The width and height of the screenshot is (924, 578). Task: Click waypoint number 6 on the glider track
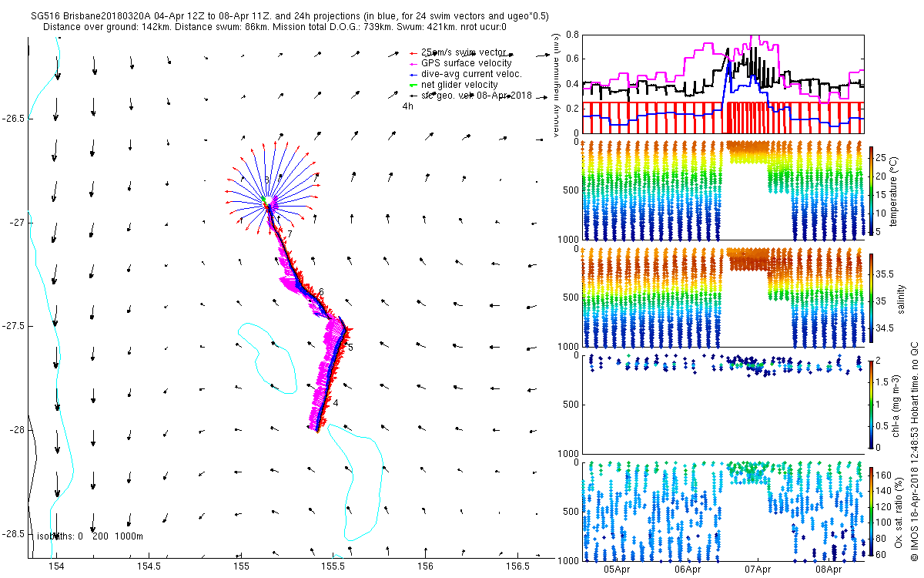point(321,291)
